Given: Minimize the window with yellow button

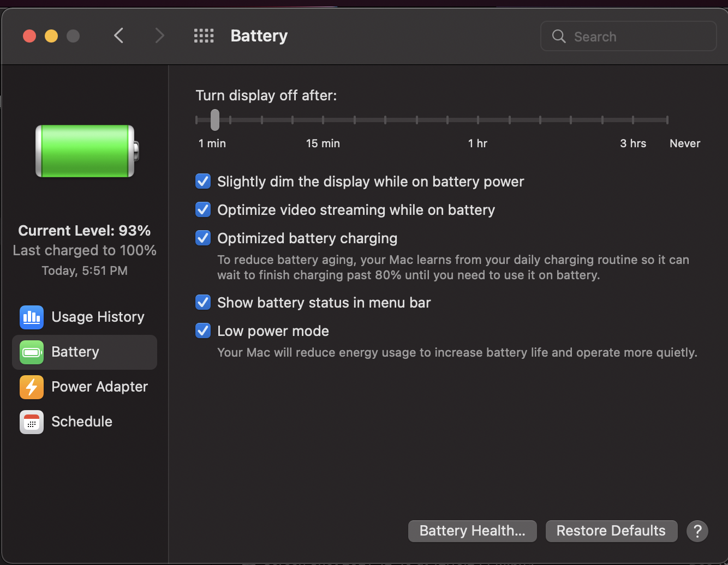Looking at the screenshot, I should (51, 36).
